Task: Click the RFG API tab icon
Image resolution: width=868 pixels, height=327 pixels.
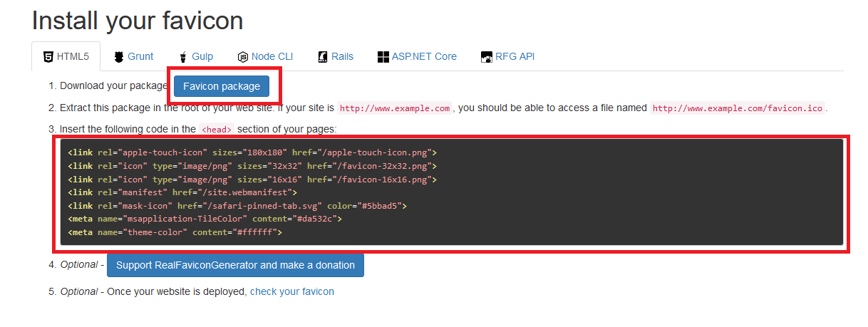Action: (x=487, y=57)
